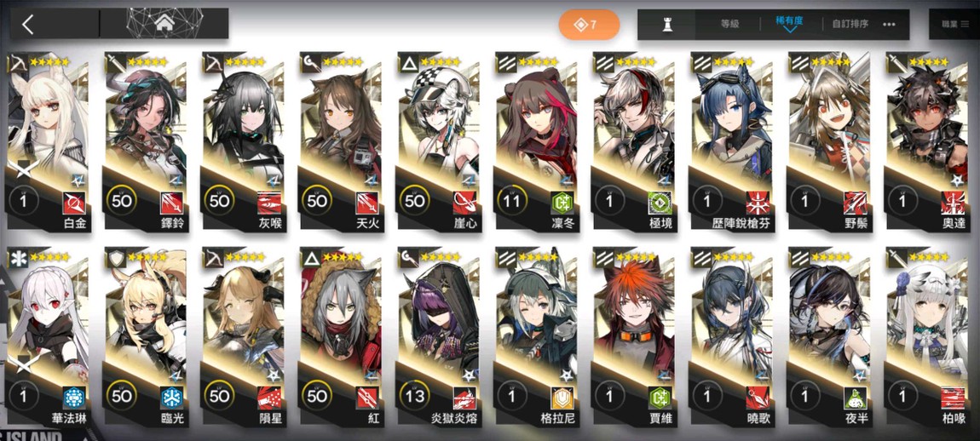This screenshot has height=441, width=980.
Task: Toggle the 稀有度 rarity sort order
Action: (789, 23)
